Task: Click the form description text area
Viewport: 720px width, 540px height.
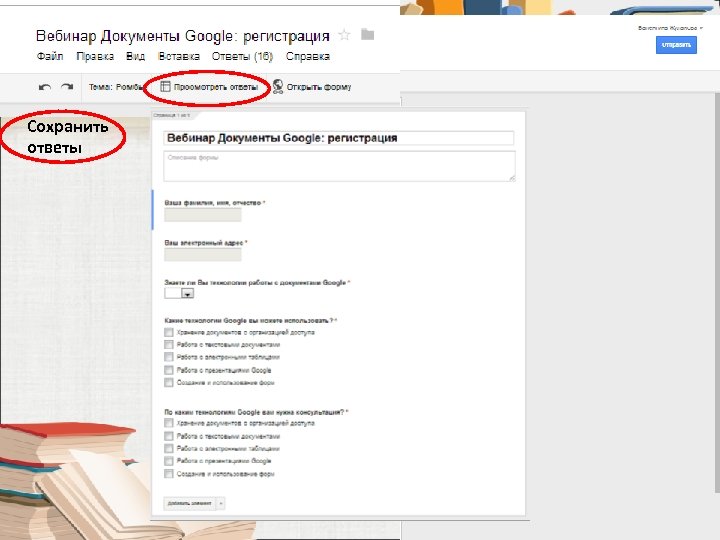Action: coord(339,166)
